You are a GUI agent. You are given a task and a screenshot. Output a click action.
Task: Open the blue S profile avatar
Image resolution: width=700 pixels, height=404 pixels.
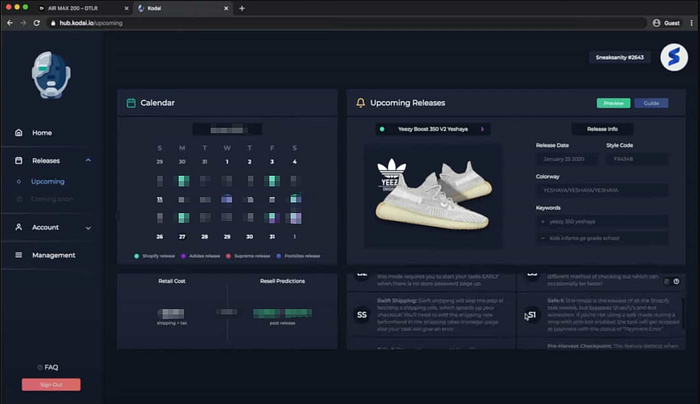point(674,57)
